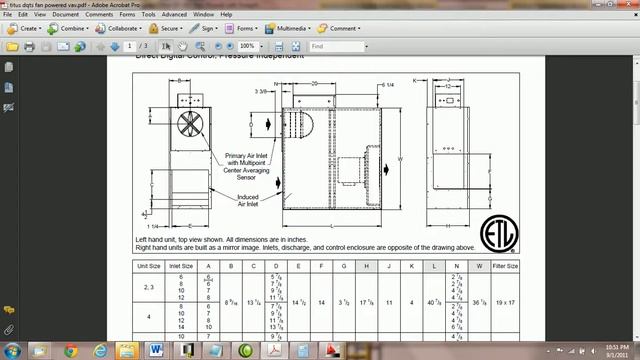The width and height of the screenshot is (640, 360).
Task: Expand the Forms toolbar dropdown
Action: click(256, 29)
